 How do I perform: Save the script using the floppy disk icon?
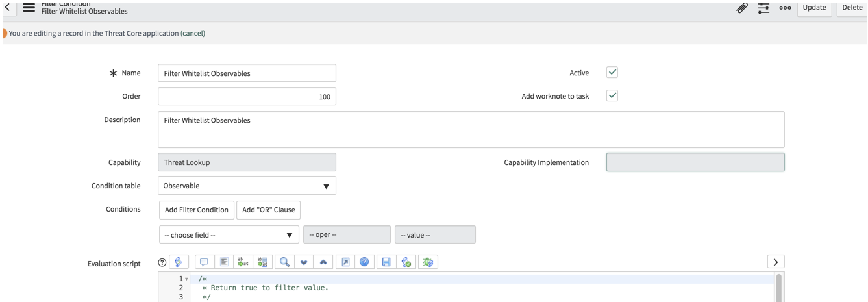[386, 262]
